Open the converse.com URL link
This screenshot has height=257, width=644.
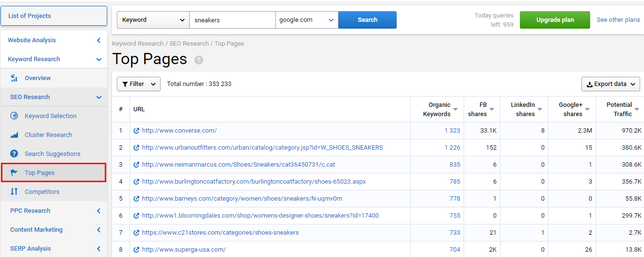(x=179, y=131)
